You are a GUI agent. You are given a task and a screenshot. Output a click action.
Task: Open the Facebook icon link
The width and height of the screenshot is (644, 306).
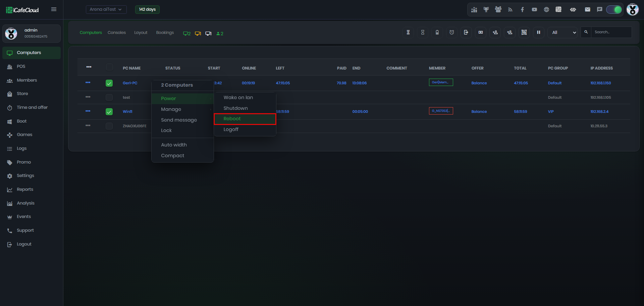(522, 10)
